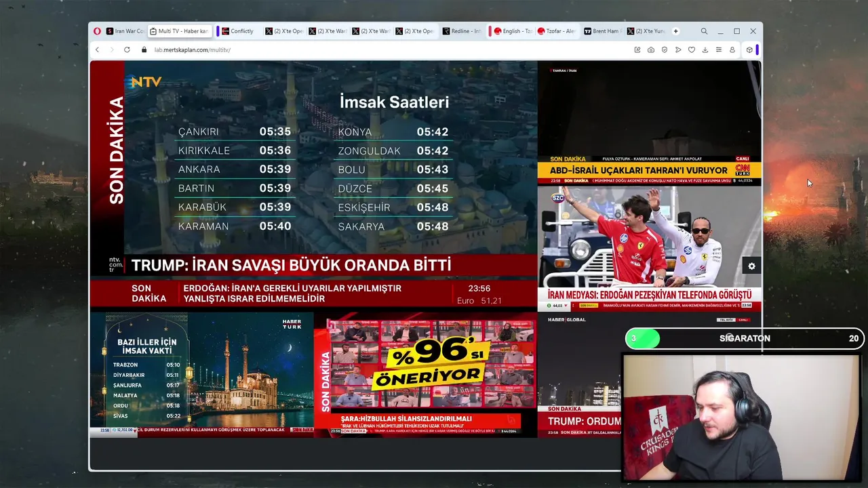
Task: Reload the multitv page
Action: tap(127, 49)
